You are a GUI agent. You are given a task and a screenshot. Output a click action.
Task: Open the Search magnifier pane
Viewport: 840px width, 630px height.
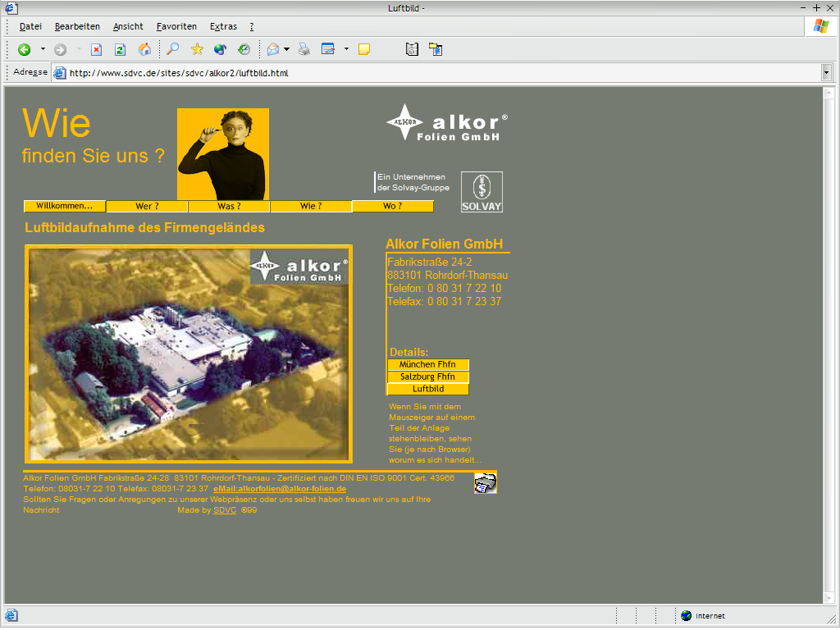(173, 50)
